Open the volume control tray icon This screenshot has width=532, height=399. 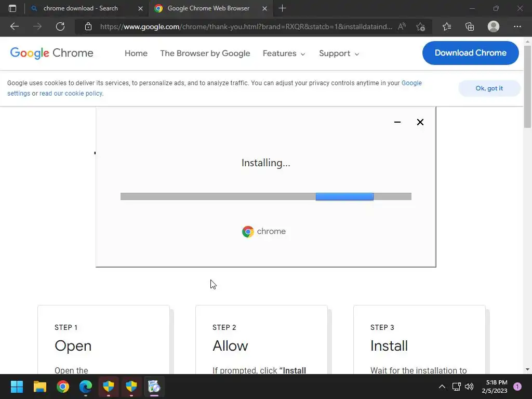click(469, 387)
